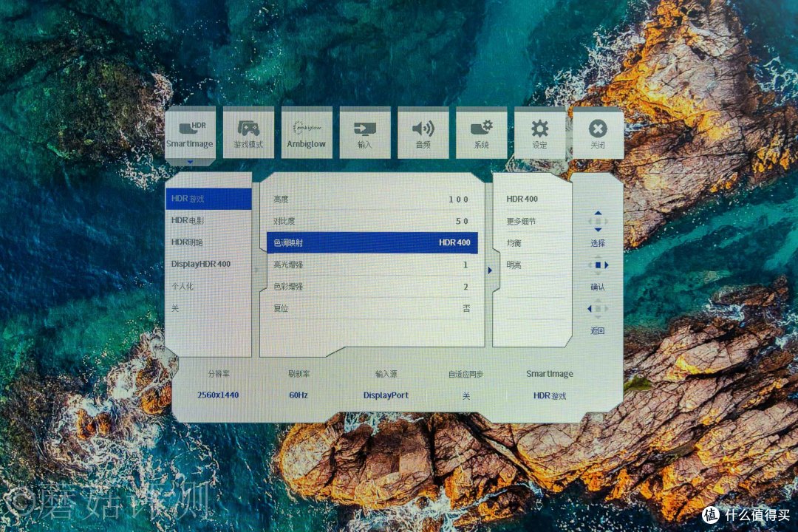Click the DisplayPort input source value

386,395
